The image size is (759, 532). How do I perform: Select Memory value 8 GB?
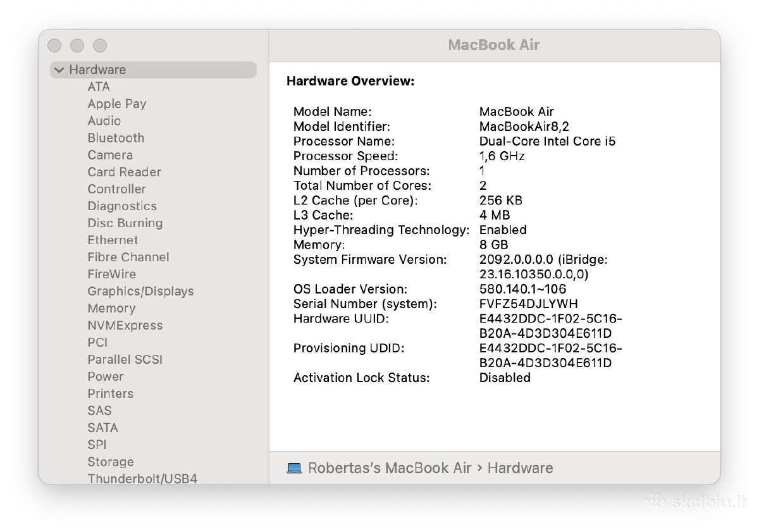point(494,244)
